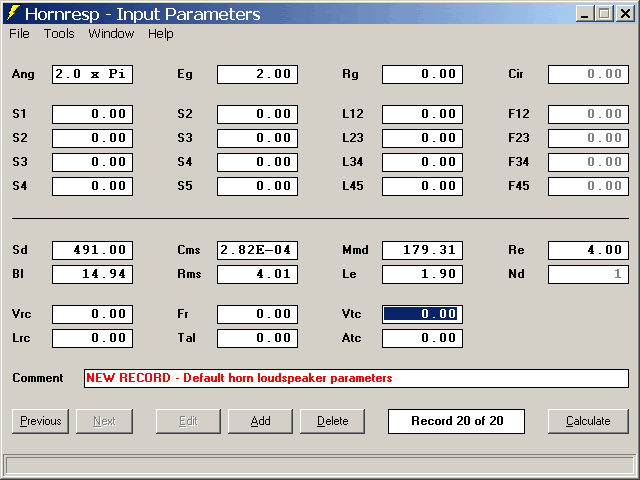The image size is (640, 480).
Task: Open the Window menu
Action: (x=111, y=34)
